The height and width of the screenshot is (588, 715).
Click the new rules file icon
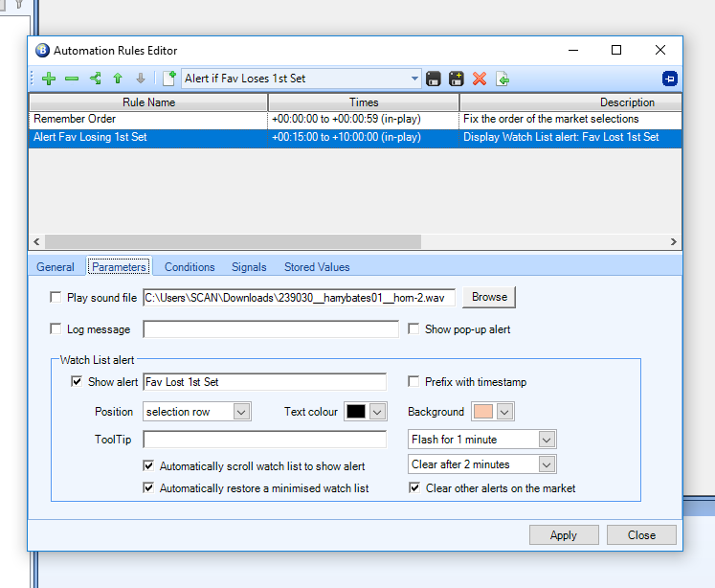click(x=169, y=79)
